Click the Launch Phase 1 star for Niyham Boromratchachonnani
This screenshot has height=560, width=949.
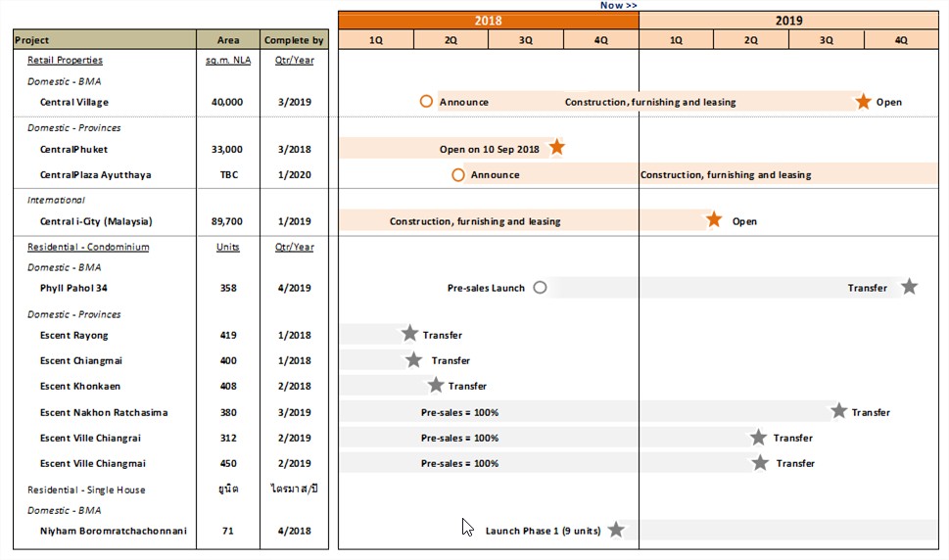pos(616,530)
